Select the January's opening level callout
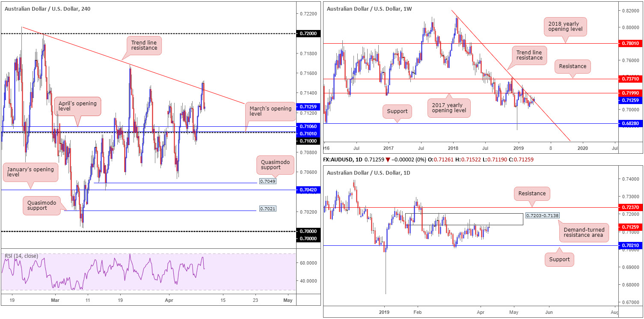 coord(30,173)
